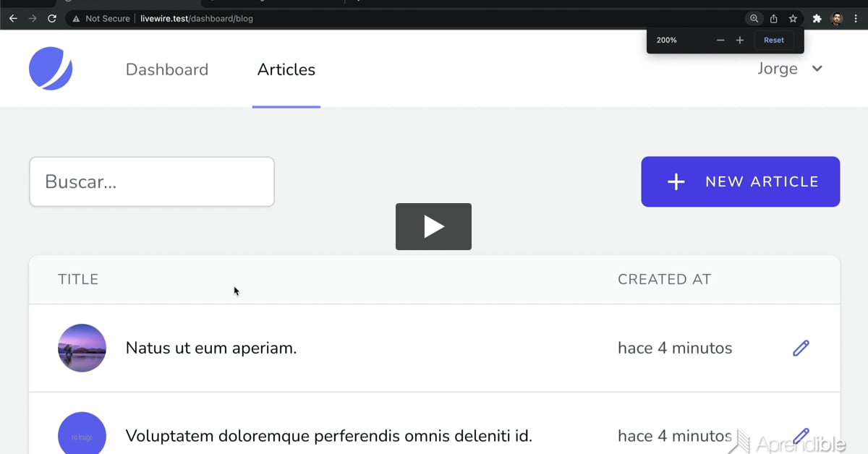Click the 200% zoom percentage text

(x=667, y=40)
